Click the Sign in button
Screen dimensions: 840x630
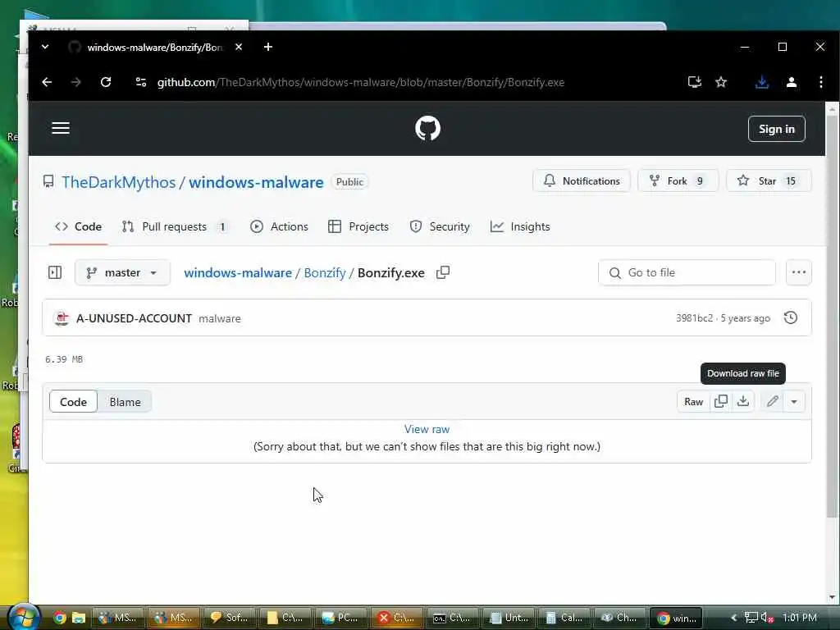pyautogui.click(x=776, y=129)
